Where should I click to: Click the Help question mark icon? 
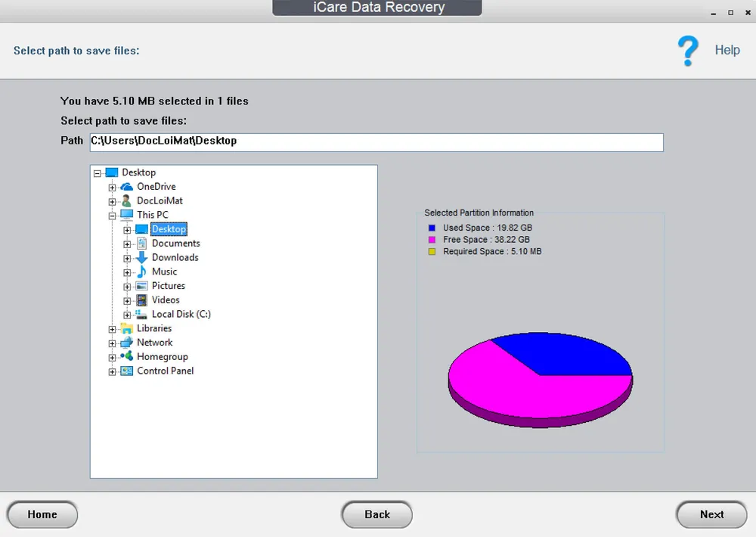(688, 50)
